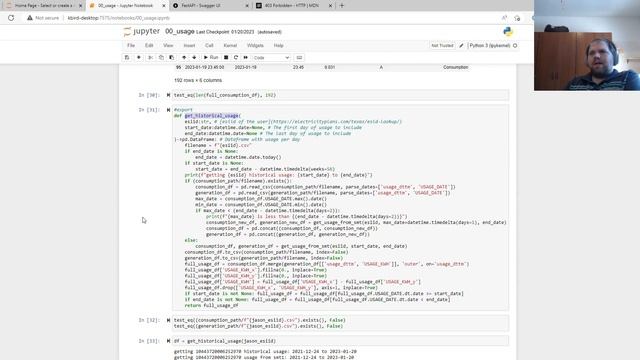Save the notebook with the save icon
The width and height of the screenshot is (640, 360).
[127, 58]
